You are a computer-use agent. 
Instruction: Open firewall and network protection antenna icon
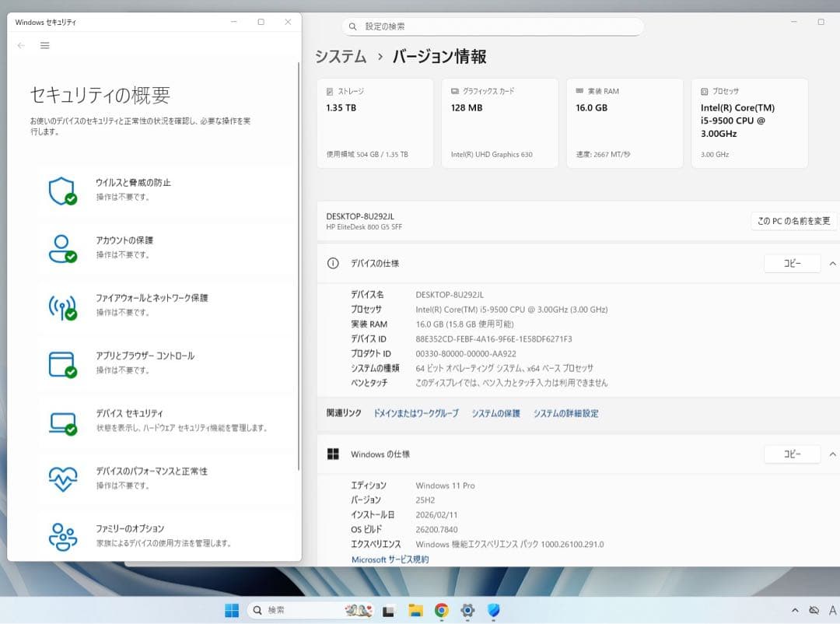63,307
